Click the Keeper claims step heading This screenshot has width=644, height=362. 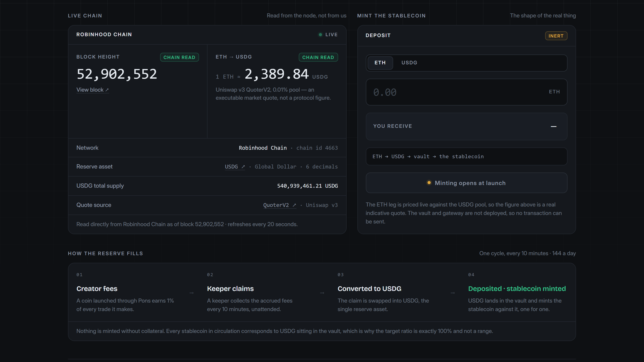click(230, 288)
